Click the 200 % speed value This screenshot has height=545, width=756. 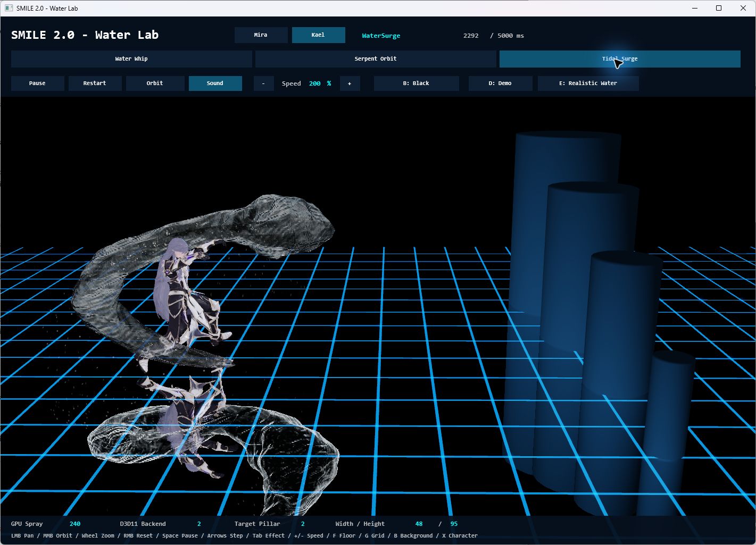[x=320, y=83]
